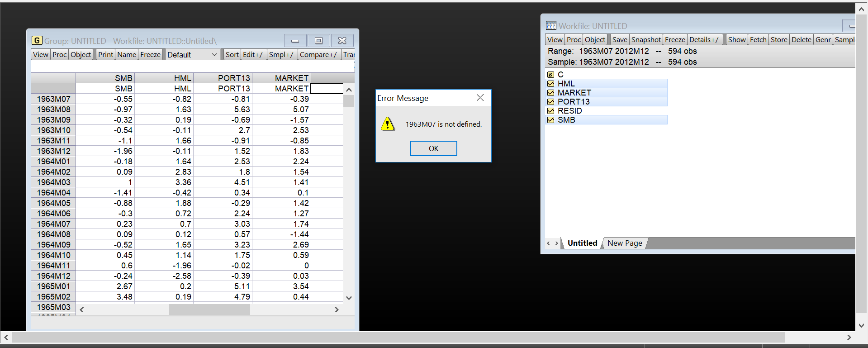The width and height of the screenshot is (868, 348).
Task: Click the SMB column header
Action: (x=105, y=78)
